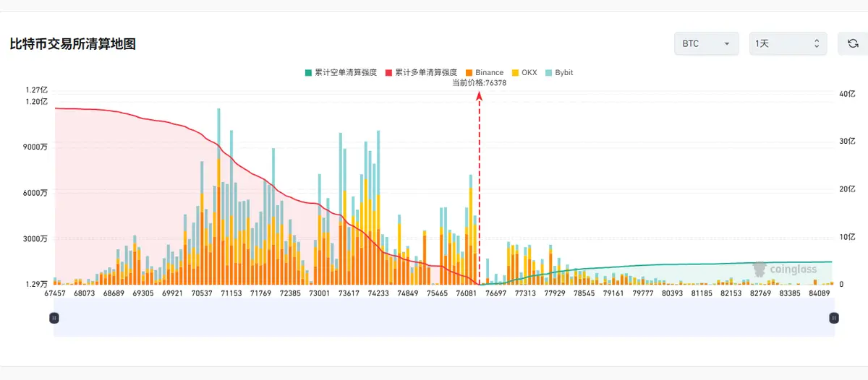Click the x-axis label 73617
Image resolution: width=868 pixels, height=380 pixels.
[349, 293]
